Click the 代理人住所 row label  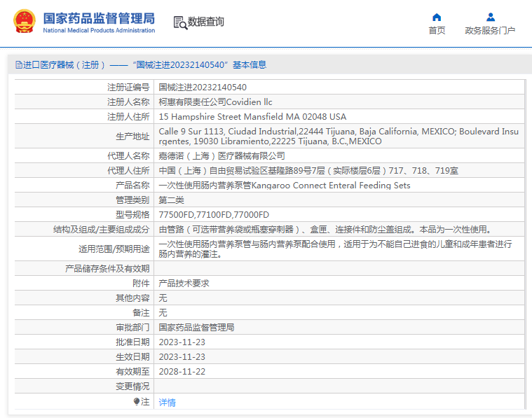[x=128, y=171]
